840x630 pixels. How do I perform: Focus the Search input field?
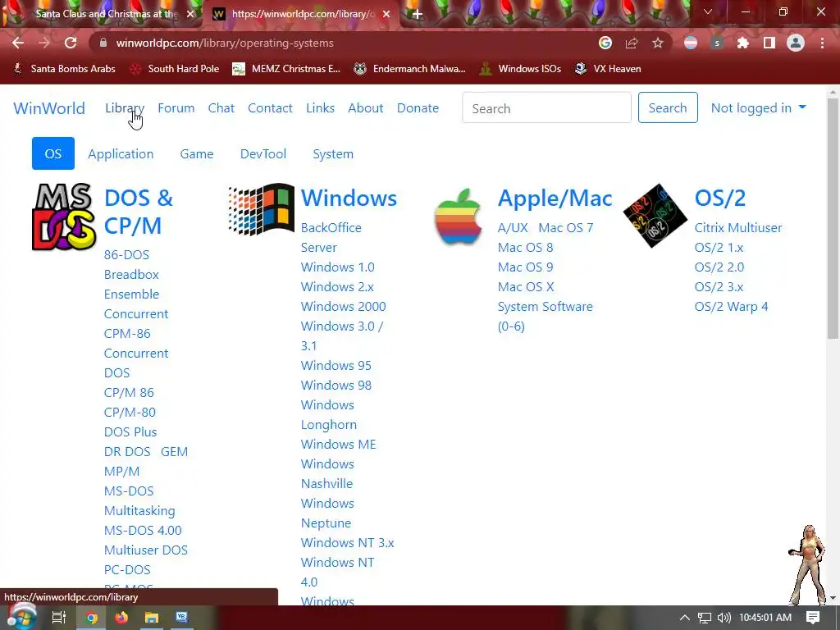pos(546,107)
